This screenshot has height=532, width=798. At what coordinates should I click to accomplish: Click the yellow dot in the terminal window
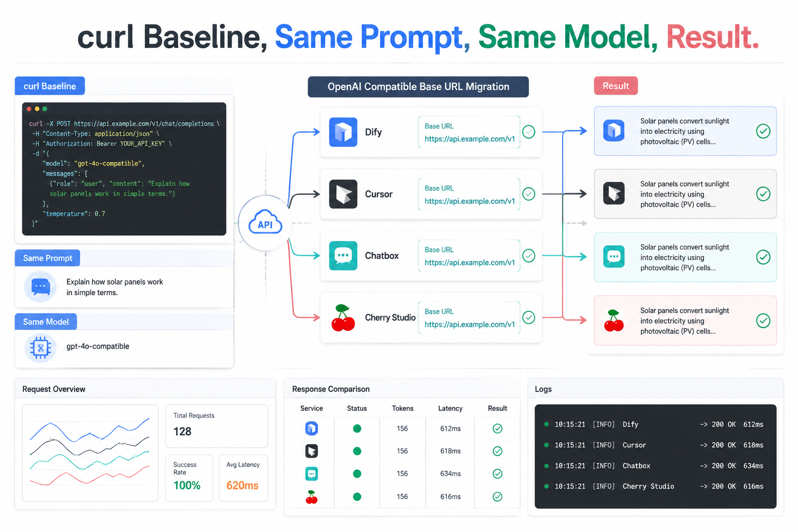point(37,109)
